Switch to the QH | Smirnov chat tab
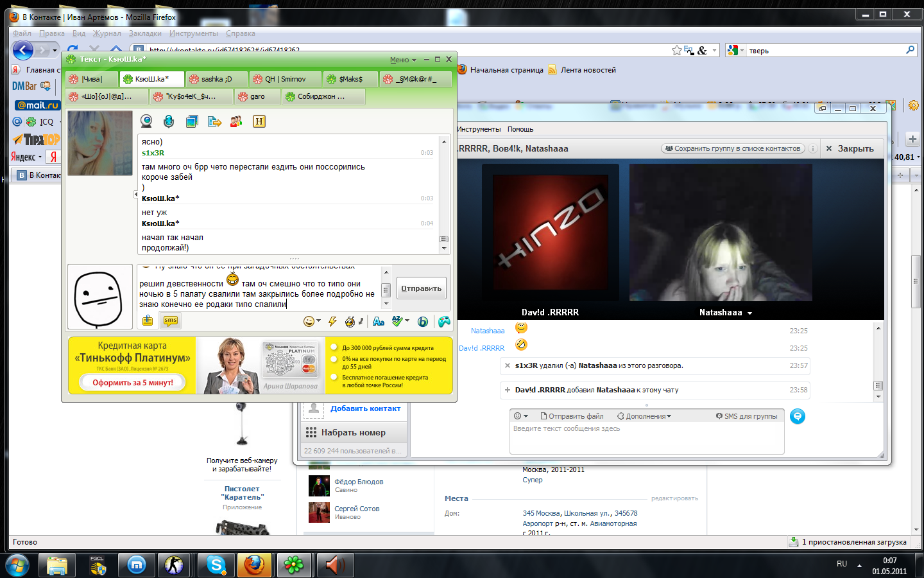The image size is (924, 578). click(x=286, y=79)
